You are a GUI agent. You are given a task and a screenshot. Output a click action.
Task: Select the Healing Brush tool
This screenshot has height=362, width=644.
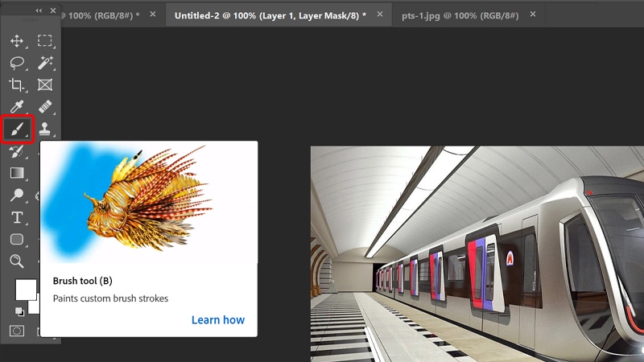(45, 107)
